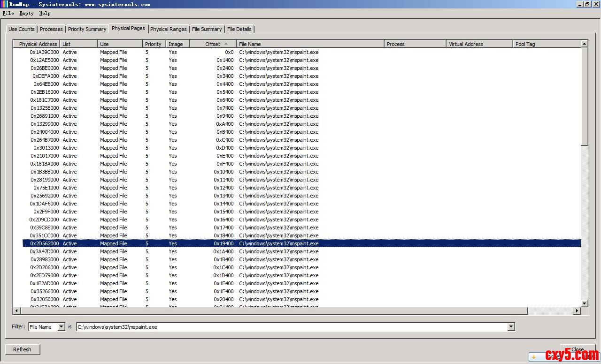The width and height of the screenshot is (601, 364).
Task: Go to the Processes tab
Action: pyautogui.click(x=51, y=29)
